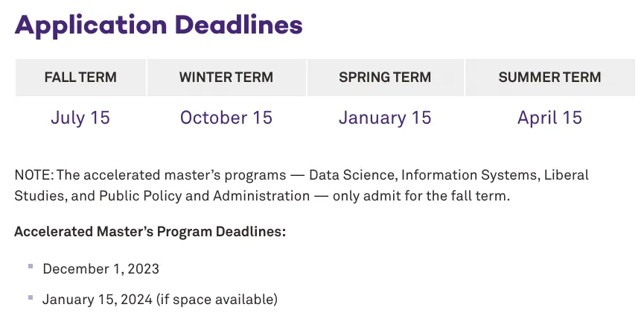Screen dimensions: 644x322
Task: Select the WINTER TERM column header
Action: [226, 77]
